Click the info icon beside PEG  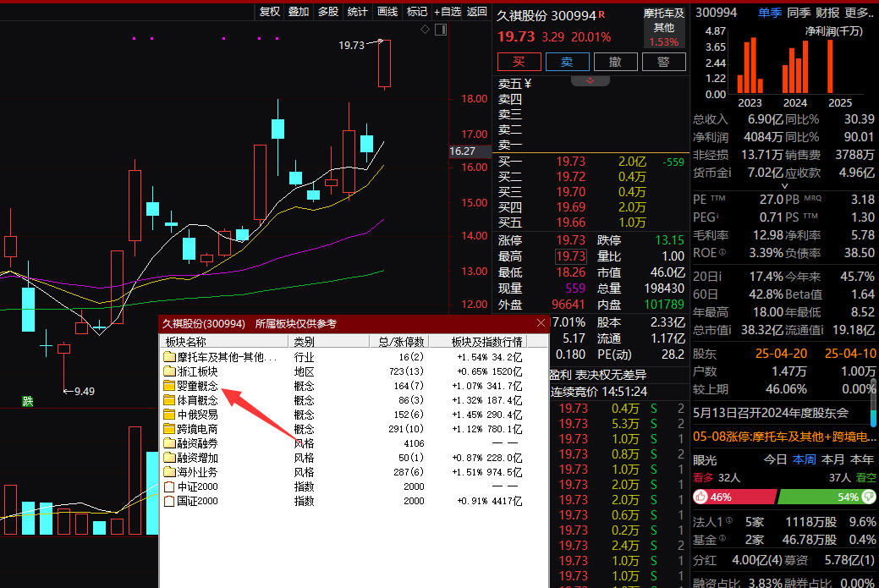[717, 216]
